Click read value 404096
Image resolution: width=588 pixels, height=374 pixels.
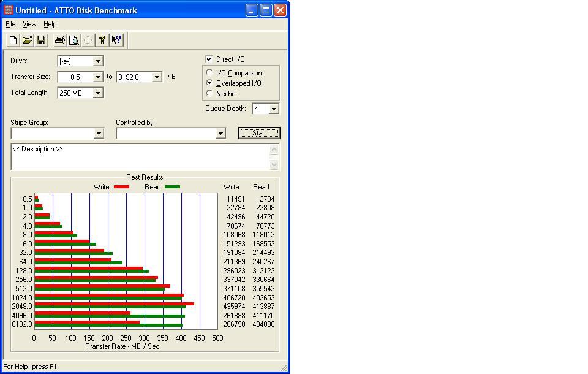(263, 324)
